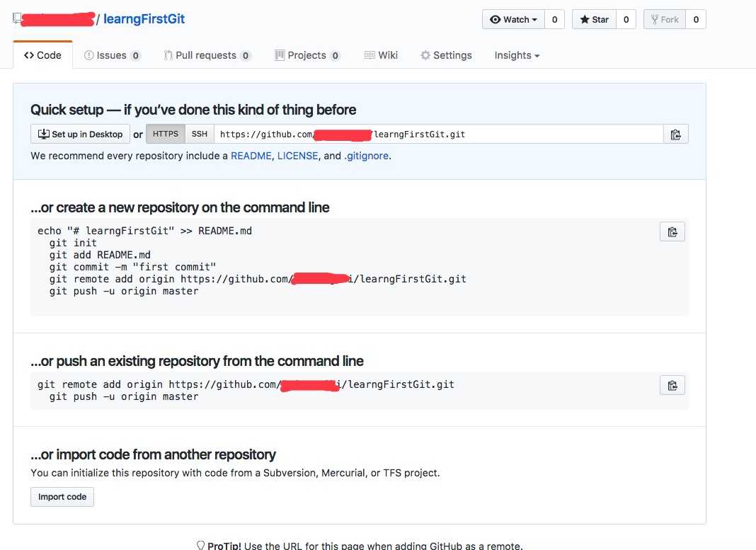Click the echo README.md command line
This screenshot has width=756, height=550.
pos(144,231)
